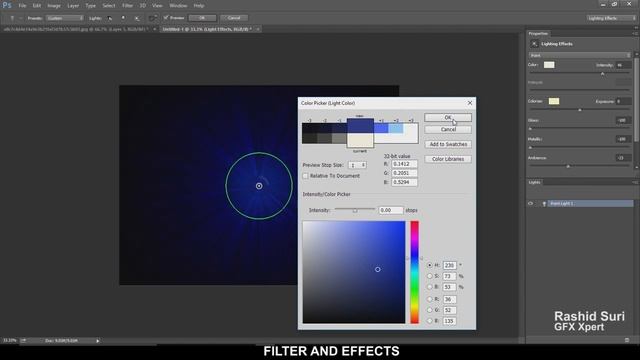Click the Add to Swatches button

pyautogui.click(x=448, y=144)
